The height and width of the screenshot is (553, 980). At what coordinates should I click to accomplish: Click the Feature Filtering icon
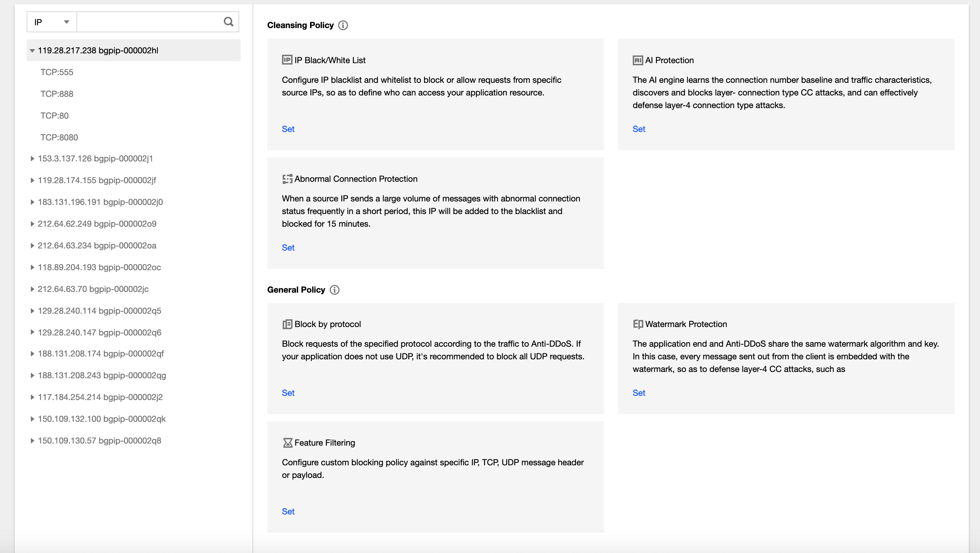288,442
